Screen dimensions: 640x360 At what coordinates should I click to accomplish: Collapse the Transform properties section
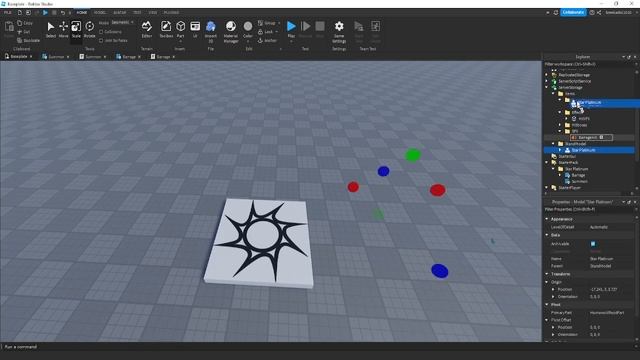click(x=547, y=274)
